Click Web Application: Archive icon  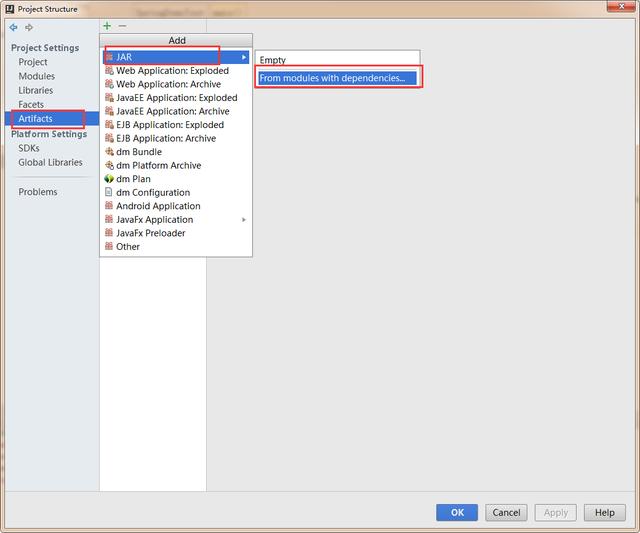109,84
